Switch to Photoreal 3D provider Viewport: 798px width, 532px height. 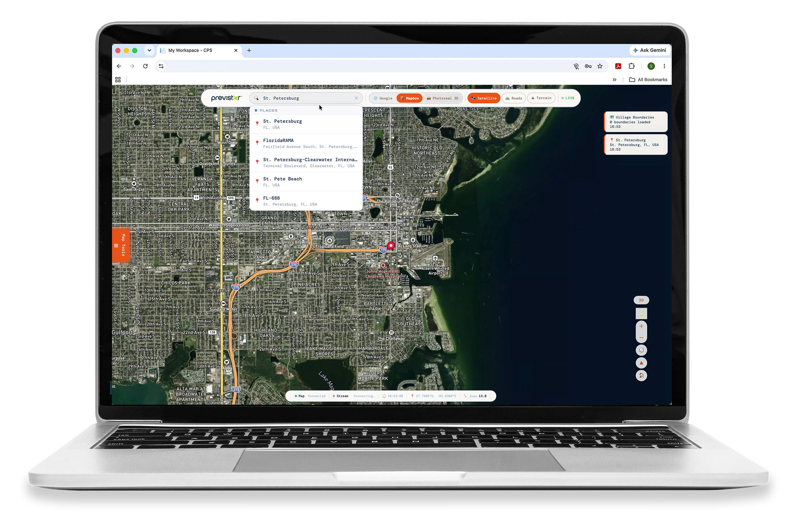[442, 98]
